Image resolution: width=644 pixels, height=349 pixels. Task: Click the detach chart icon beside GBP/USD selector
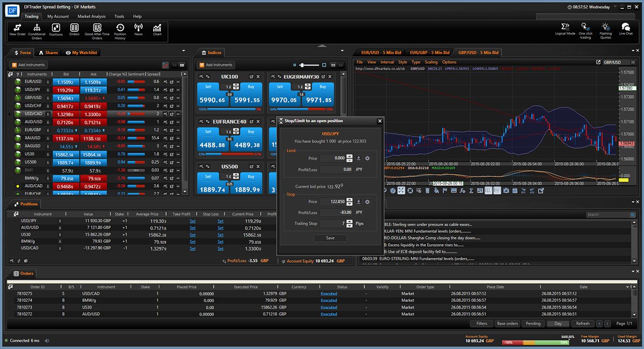(598, 62)
